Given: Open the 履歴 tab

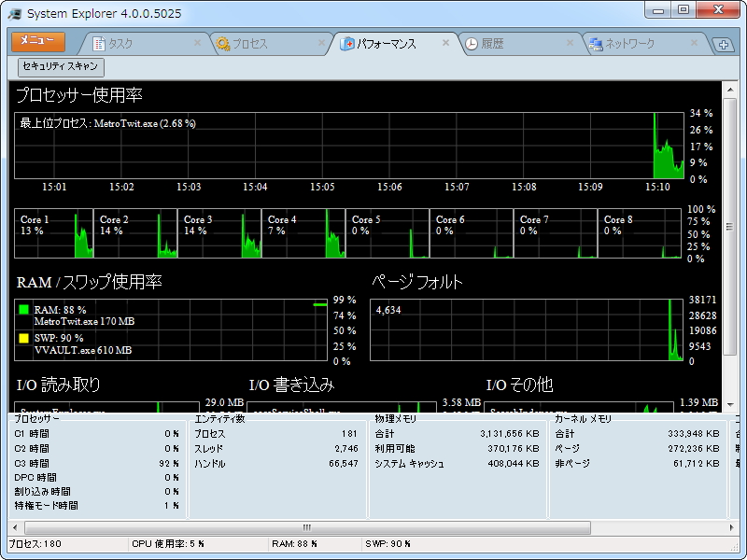Looking at the screenshot, I should click(519, 44).
